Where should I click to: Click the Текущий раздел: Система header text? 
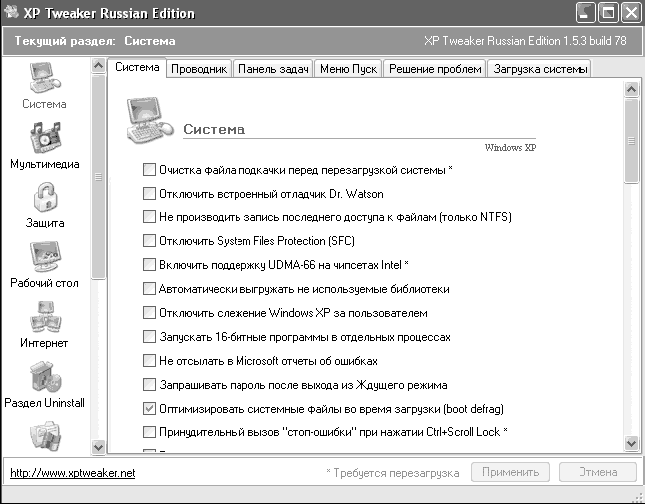tap(95, 41)
